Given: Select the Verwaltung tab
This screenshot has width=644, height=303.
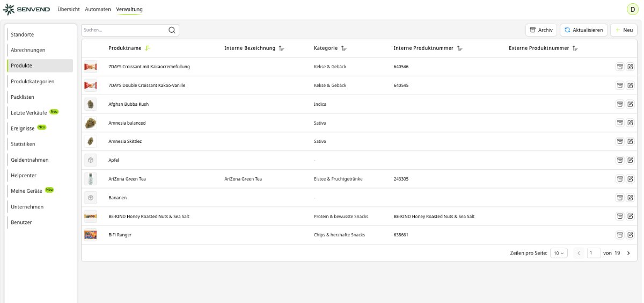Looking at the screenshot, I should (129, 9).
